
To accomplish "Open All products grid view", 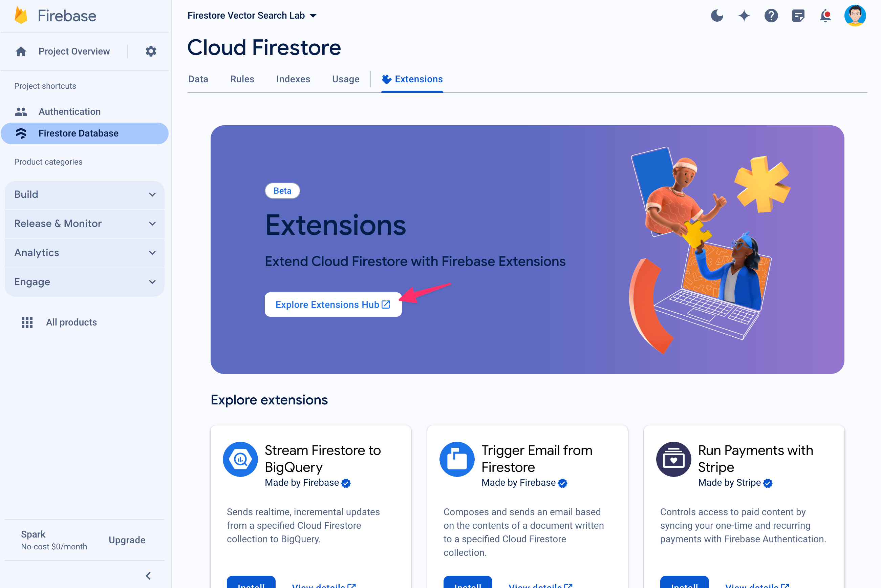I will 26,322.
